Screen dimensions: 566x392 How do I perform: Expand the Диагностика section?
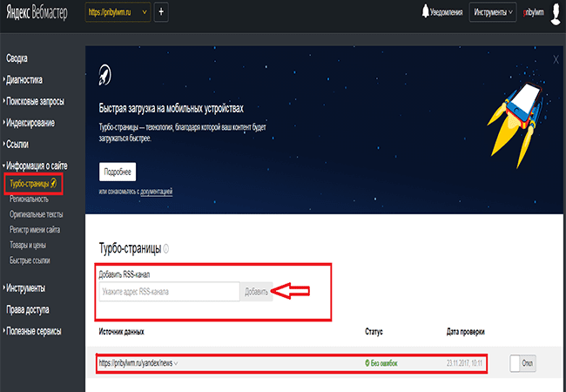[24, 80]
